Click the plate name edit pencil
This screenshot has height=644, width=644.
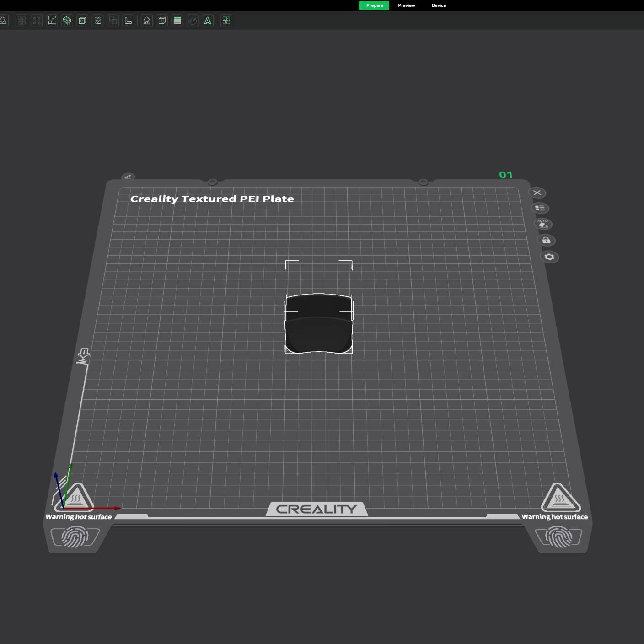128,177
